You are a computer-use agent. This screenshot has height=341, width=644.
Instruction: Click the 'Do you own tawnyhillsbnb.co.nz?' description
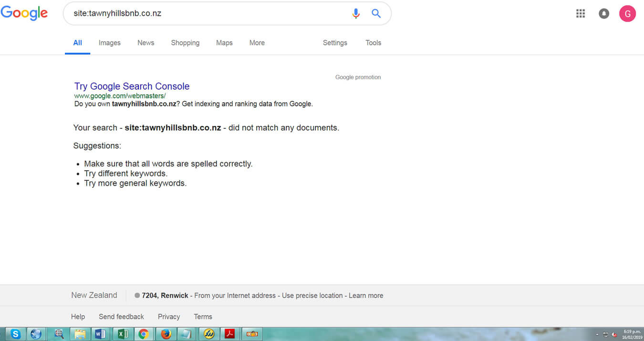(x=194, y=104)
